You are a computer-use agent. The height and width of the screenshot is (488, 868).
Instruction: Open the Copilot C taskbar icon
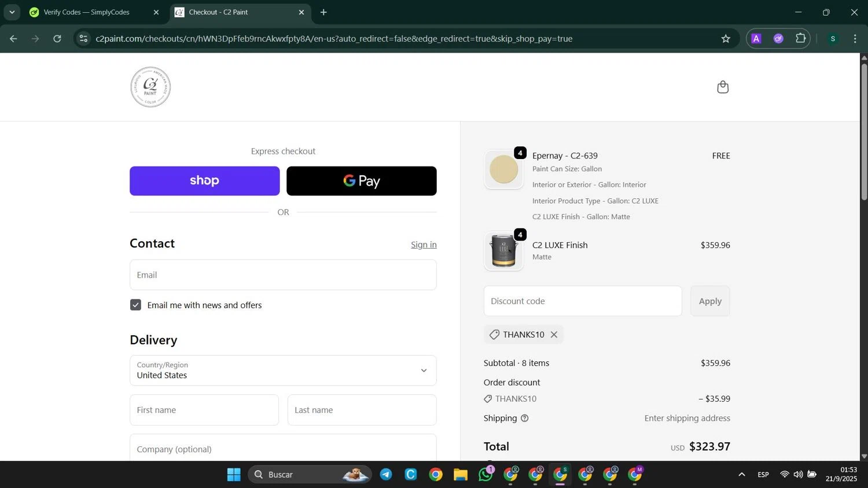[411, 475]
